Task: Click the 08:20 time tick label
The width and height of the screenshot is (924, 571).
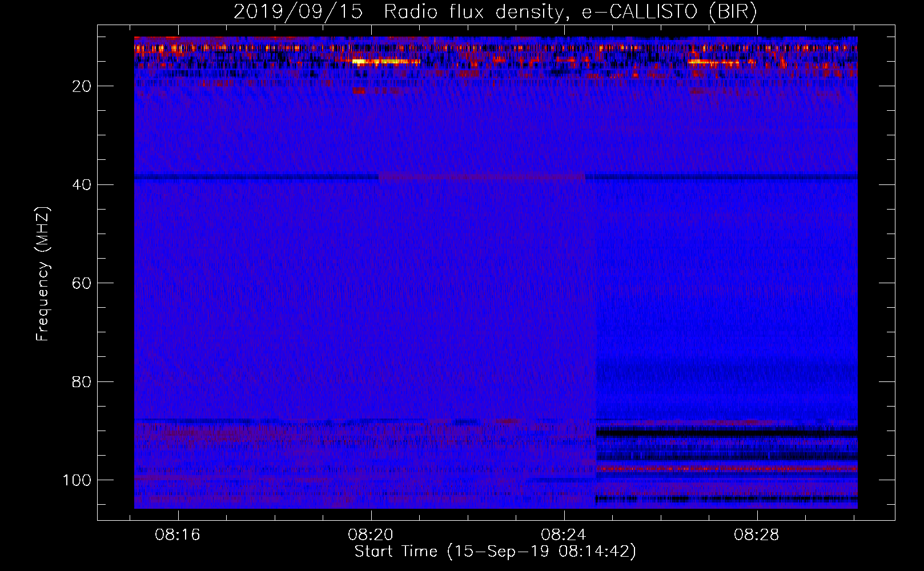Action: pyautogui.click(x=371, y=535)
